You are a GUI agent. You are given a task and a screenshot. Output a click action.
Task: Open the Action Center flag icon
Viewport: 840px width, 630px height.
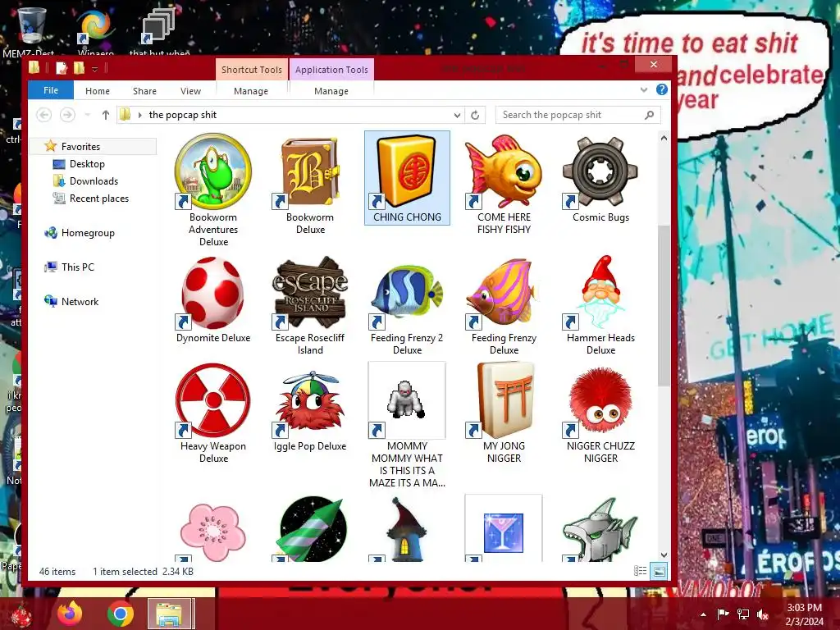tap(724, 614)
